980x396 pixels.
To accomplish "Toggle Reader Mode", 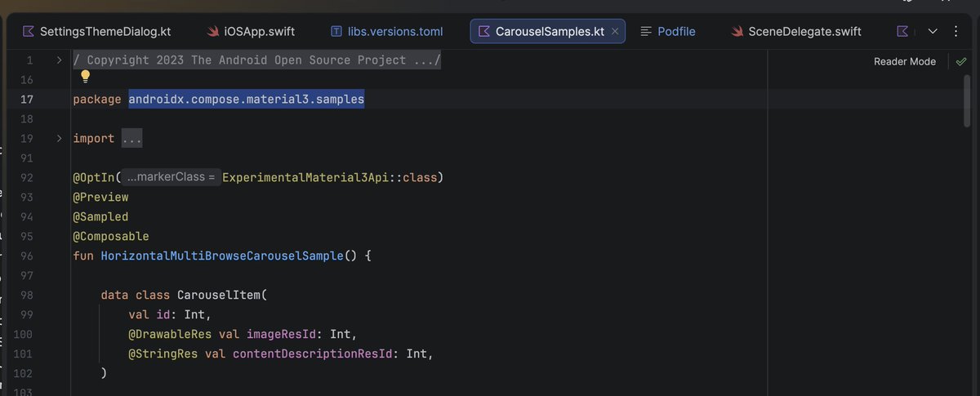I will (x=905, y=61).
